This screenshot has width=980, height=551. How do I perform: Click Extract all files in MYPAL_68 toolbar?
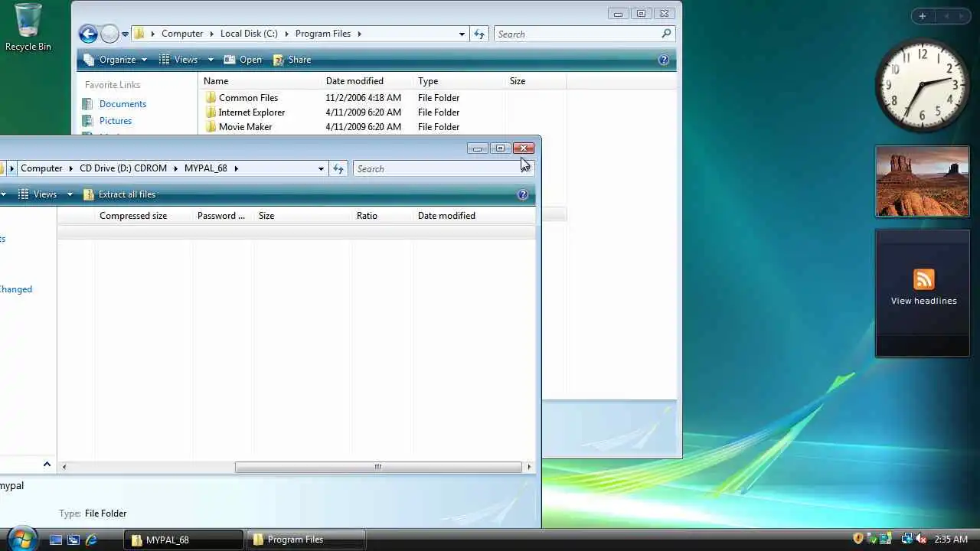click(119, 194)
